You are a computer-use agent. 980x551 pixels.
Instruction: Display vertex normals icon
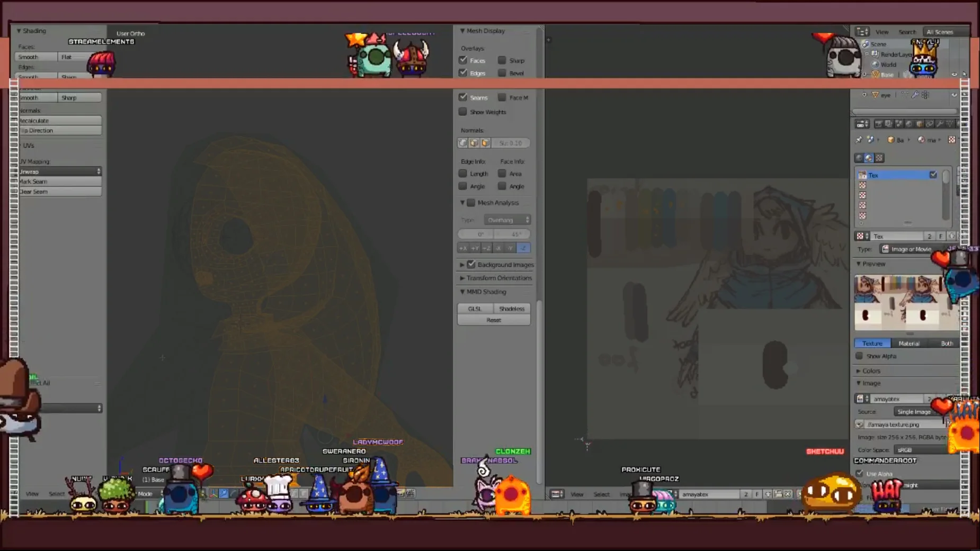463,143
